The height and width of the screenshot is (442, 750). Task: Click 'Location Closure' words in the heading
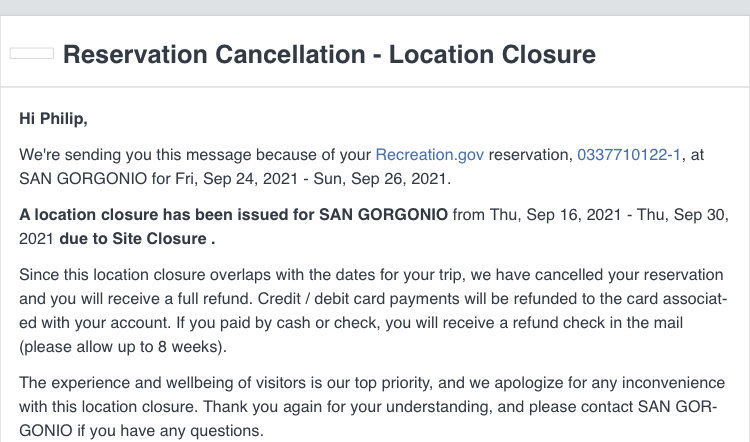click(492, 54)
